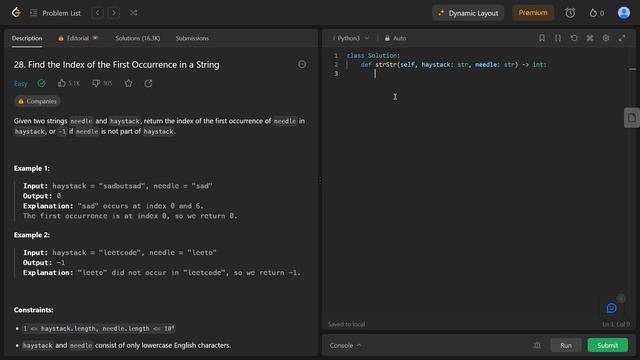The width and height of the screenshot is (640, 360).
Task: Switch to the Description tab
Action: tap(27, 38)
